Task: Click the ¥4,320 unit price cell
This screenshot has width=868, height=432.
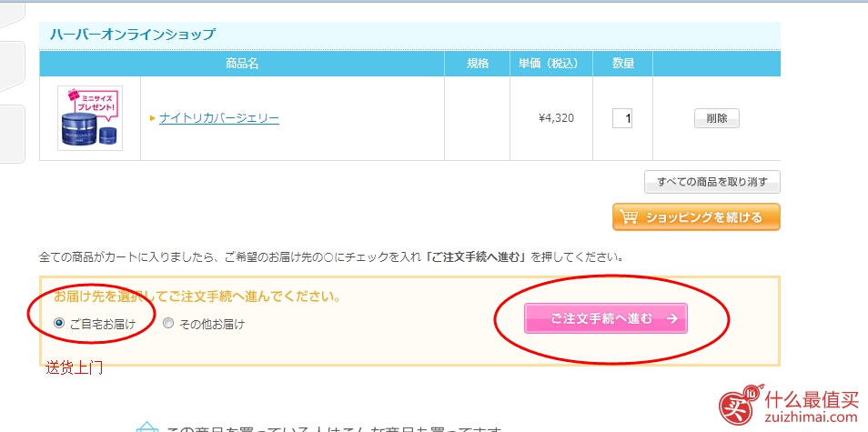Action: tap(550, 118)
